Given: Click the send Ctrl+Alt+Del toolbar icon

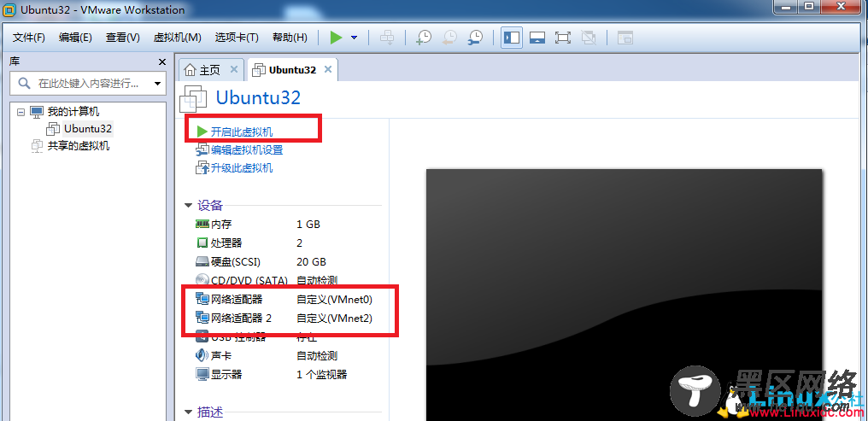Looking at the screenshot, I should [x=387, y=38].
